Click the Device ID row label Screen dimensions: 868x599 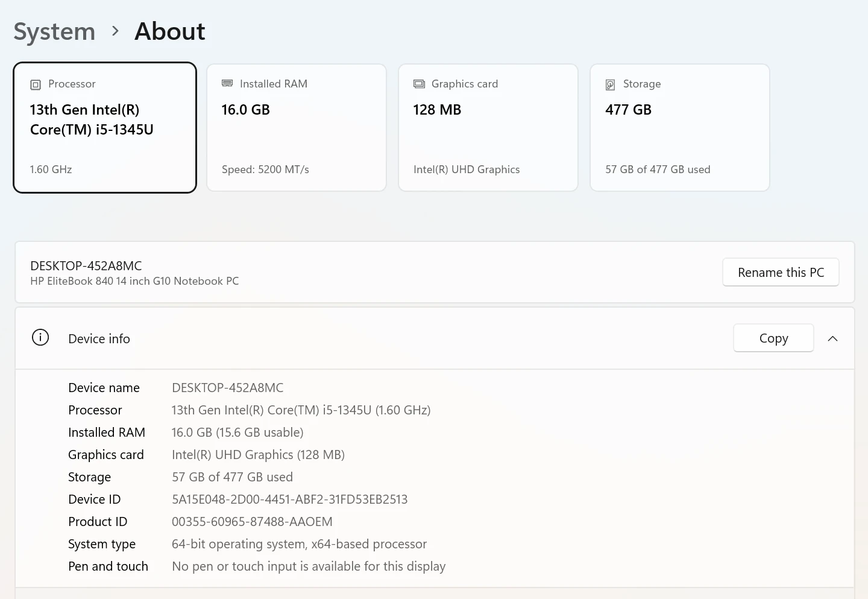[x=95, y=499]
